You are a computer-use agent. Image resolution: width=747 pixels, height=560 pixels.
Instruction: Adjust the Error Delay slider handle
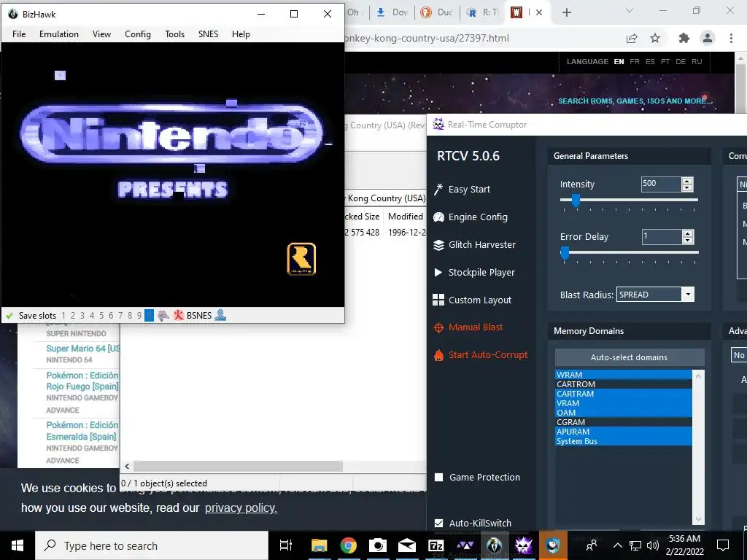(x=565, y=253)
